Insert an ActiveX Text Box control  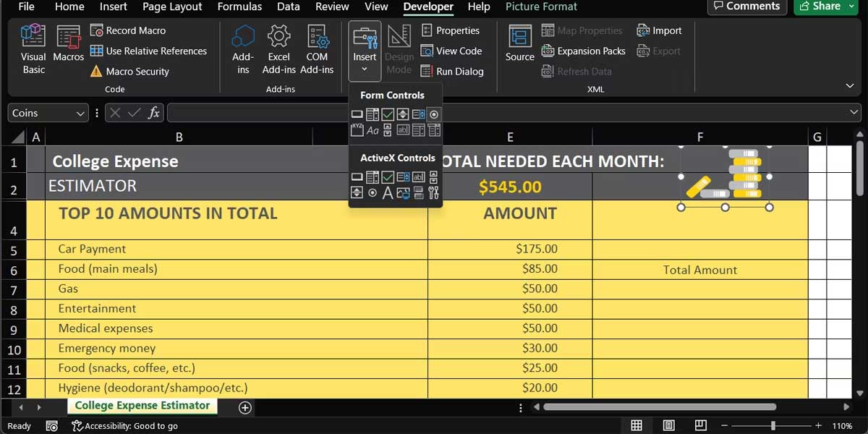(420, 176)
